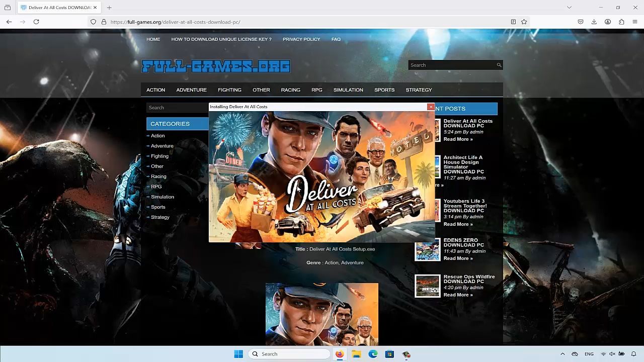Open the Firefox extensions menu

621,22
